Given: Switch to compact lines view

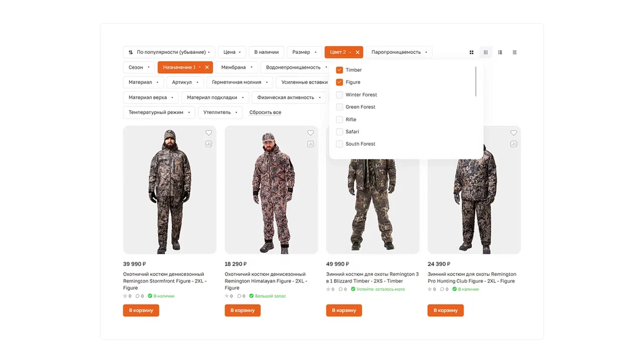Looking at the screenshot, I should [514, 52].
